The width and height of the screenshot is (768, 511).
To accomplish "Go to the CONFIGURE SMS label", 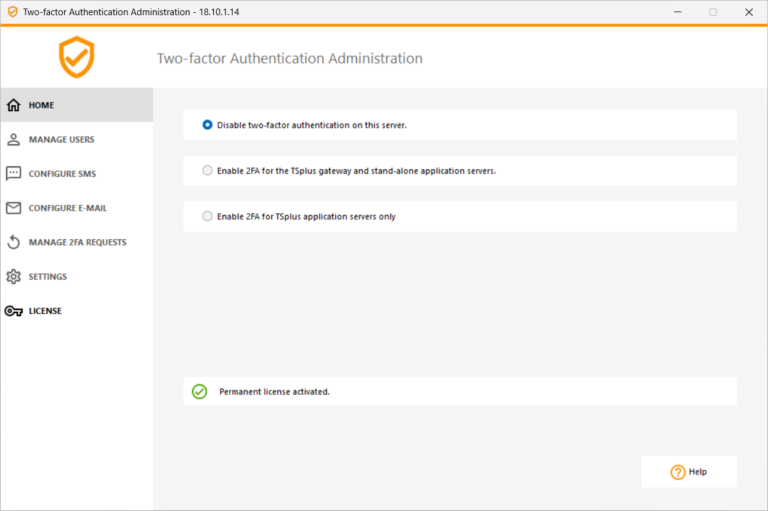I will pyautogui.click(x=62, y=174).
